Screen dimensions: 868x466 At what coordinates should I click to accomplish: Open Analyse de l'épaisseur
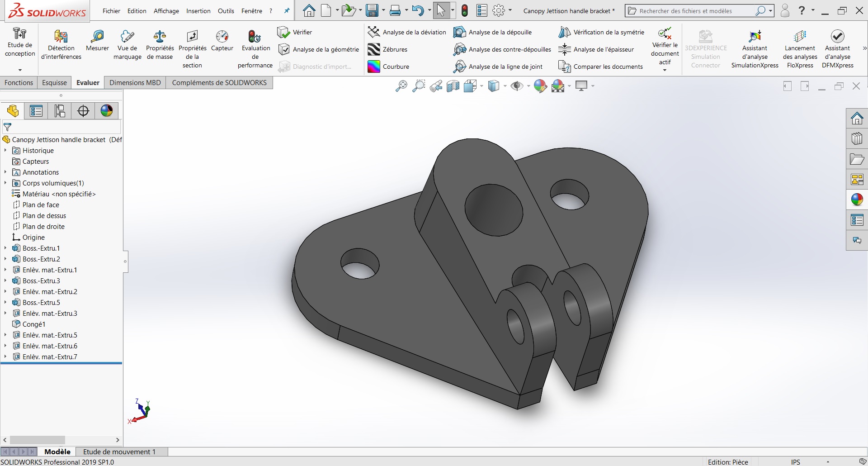[x=596, y=49]
